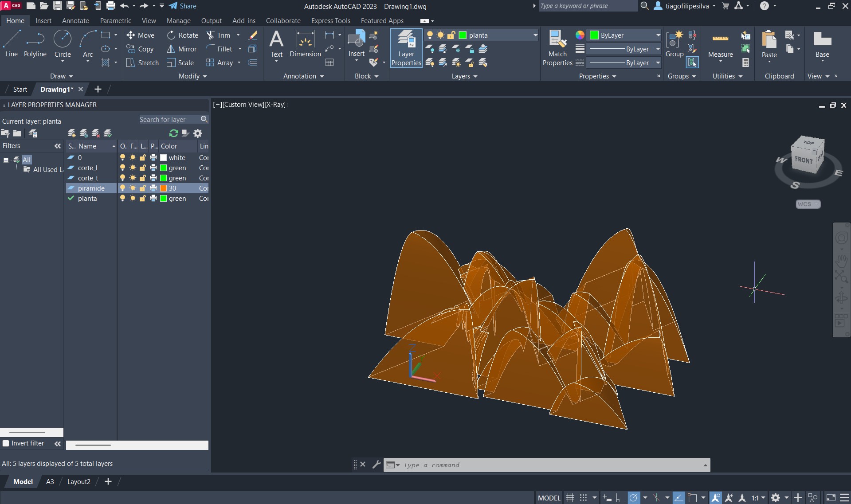Click the WCS coordinate system button
The height and width of the screenshot is (504, 851).
point(807,204)
